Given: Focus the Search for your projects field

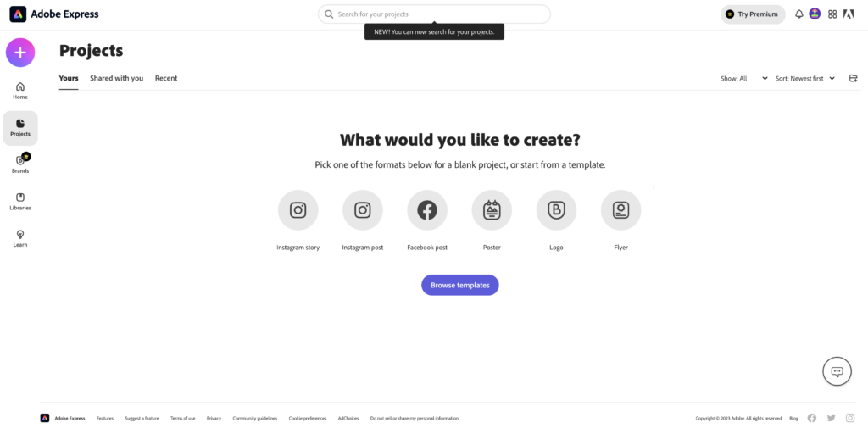Looking at the screenshot, I should pyautogui.click(x=434, y=14).
